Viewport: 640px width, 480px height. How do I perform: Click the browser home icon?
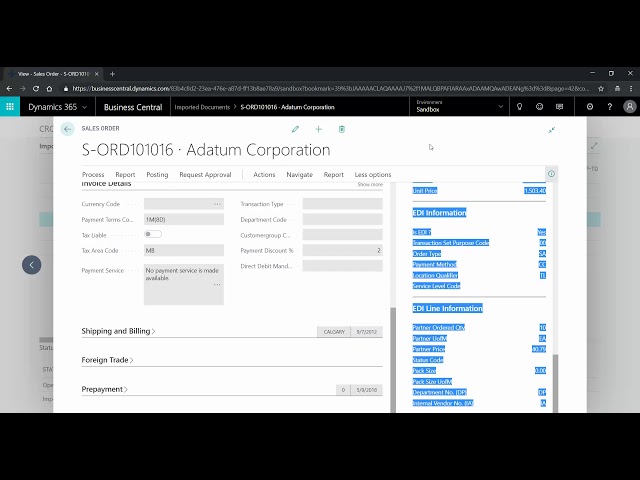click(x=49, y=88)
